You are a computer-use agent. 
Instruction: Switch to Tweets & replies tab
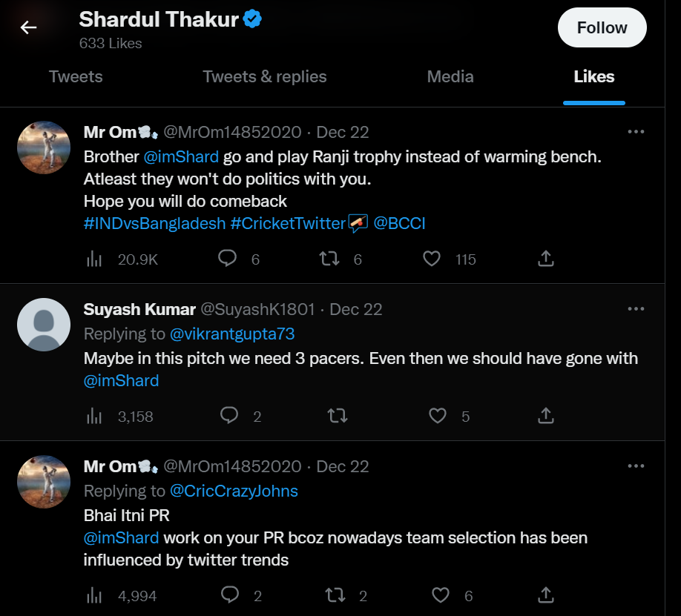pos(265,77)
